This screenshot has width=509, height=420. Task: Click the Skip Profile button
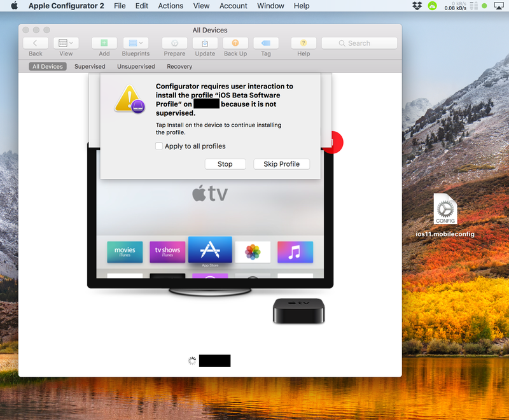281,164
